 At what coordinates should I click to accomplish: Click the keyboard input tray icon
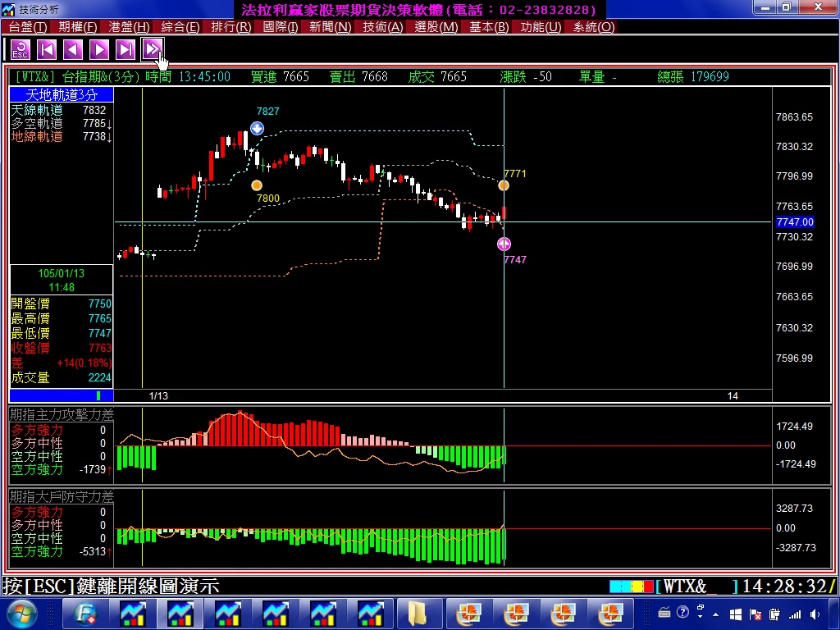click(x=664, y=612)
